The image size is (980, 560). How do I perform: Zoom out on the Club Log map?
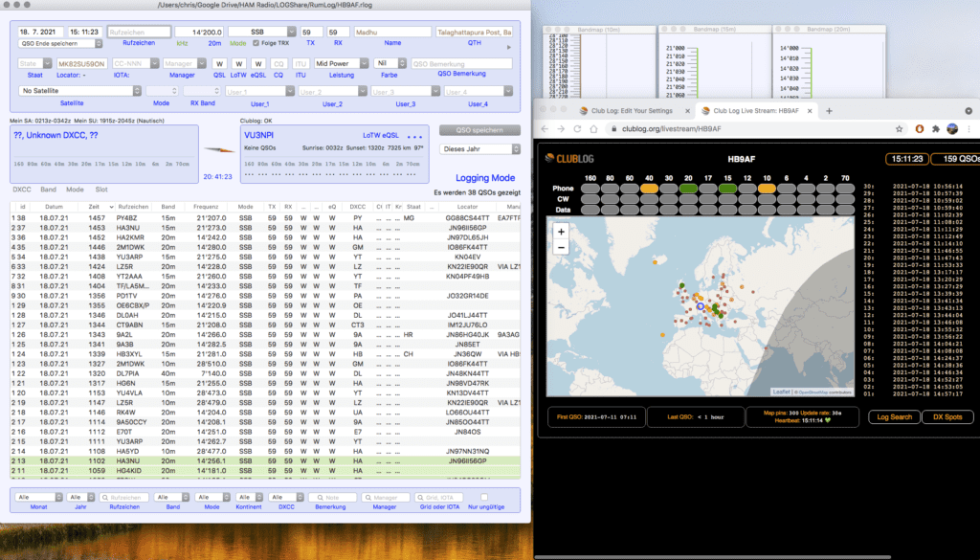[x=561, y=247]
